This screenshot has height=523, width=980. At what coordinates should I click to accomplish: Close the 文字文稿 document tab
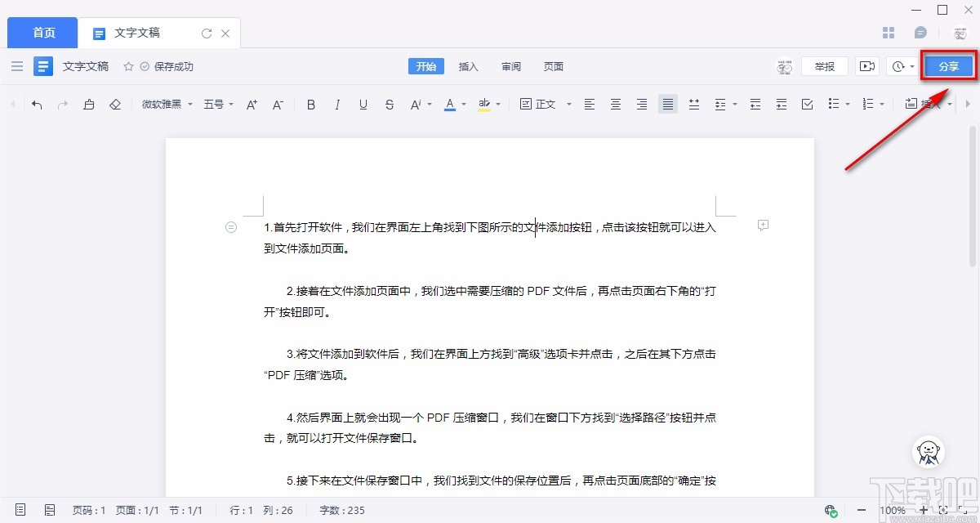point(225,34)
